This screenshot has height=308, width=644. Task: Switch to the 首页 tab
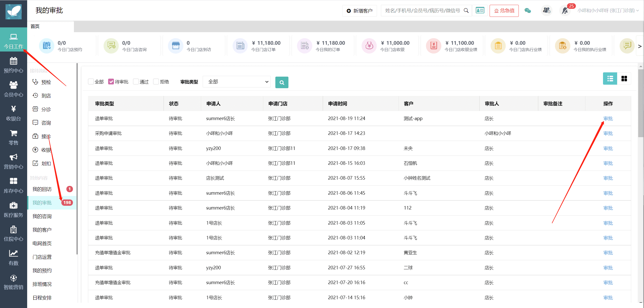[x=35, y=26]
